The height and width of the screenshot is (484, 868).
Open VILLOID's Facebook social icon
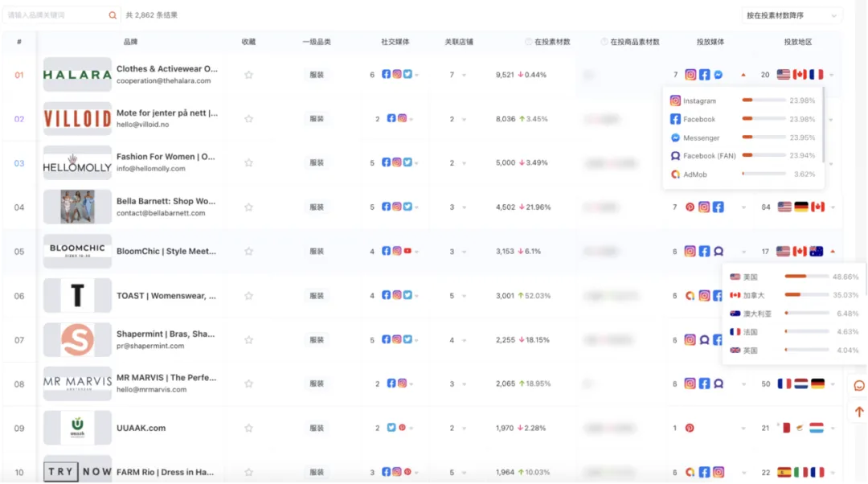coord(391,118)
